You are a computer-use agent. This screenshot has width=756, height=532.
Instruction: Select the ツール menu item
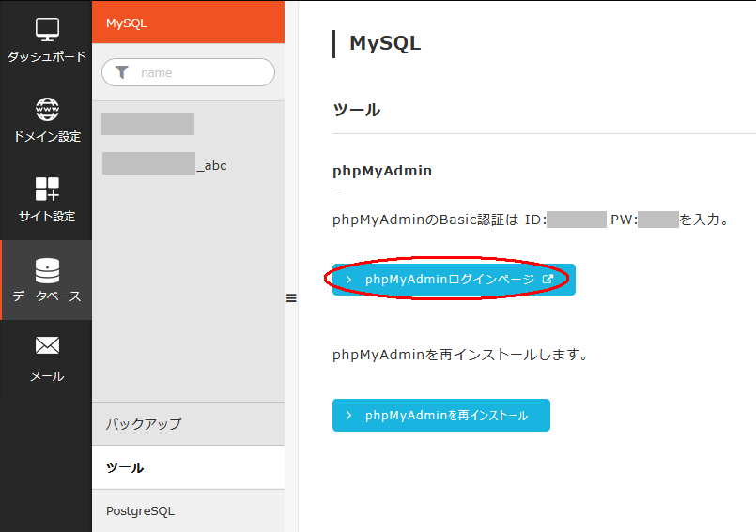click(x=188, y=467)
